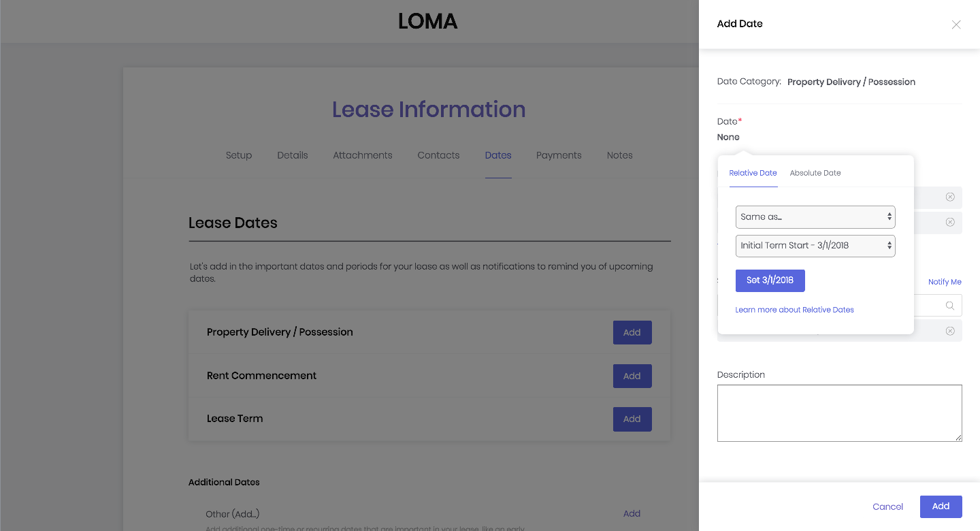Screen dimensions: 980x531
Task: Cancel adding the date
Action: [887, 506]
